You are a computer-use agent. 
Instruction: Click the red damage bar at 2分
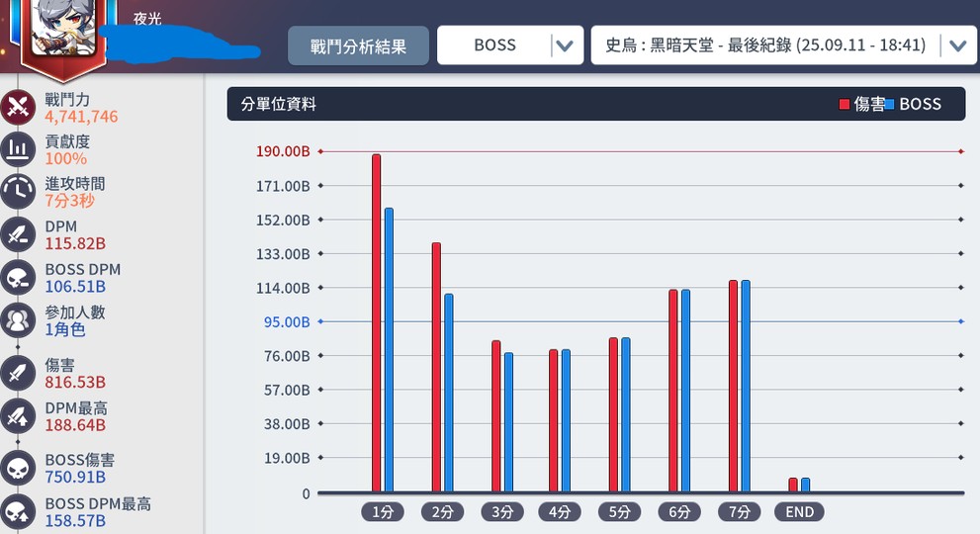click(436, 368)
